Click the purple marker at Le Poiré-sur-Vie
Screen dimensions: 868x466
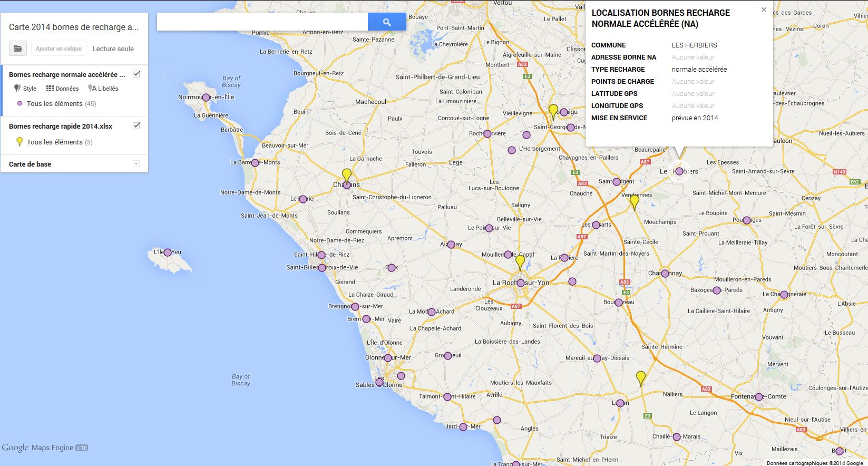pyautogui.click(x=489, y=228)
